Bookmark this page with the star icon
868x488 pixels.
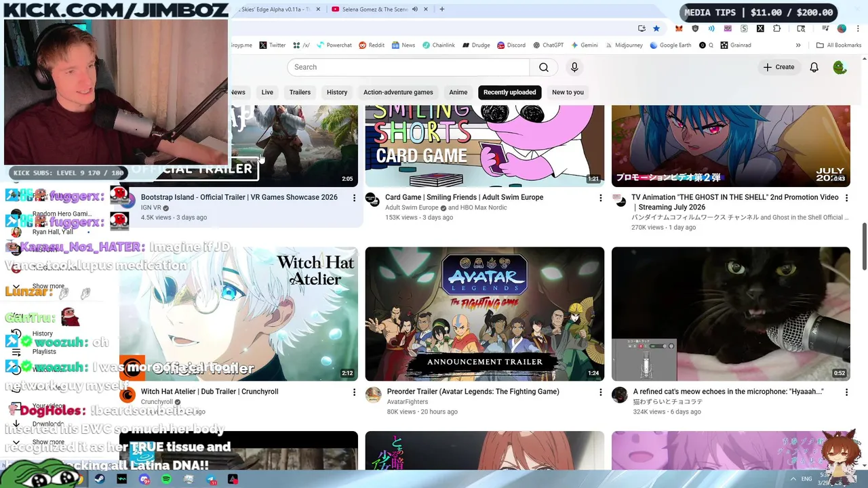tap(656, 28)
